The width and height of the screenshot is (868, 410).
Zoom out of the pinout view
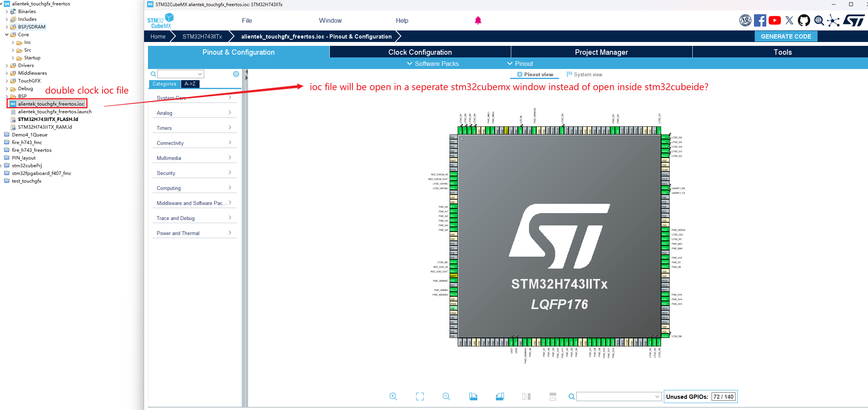pyautogui.click(x=446, y=396)
